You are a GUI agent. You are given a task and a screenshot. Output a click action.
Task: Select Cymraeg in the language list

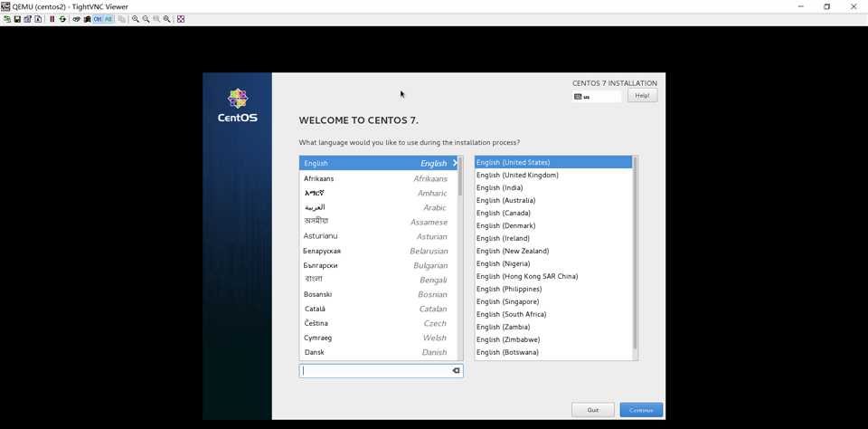tap(379, 338)
